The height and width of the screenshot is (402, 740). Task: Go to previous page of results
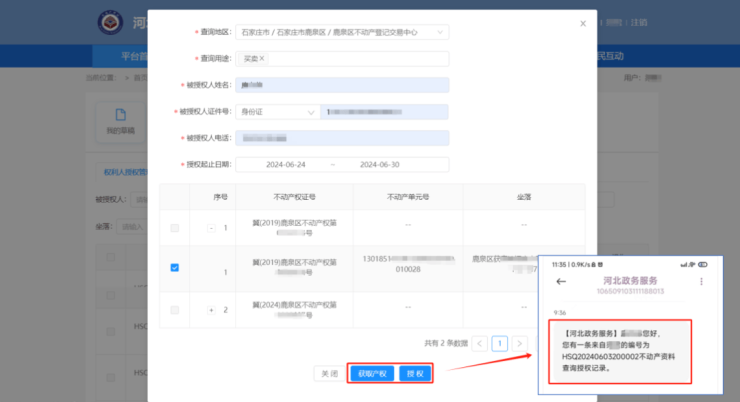coord(480,343)
